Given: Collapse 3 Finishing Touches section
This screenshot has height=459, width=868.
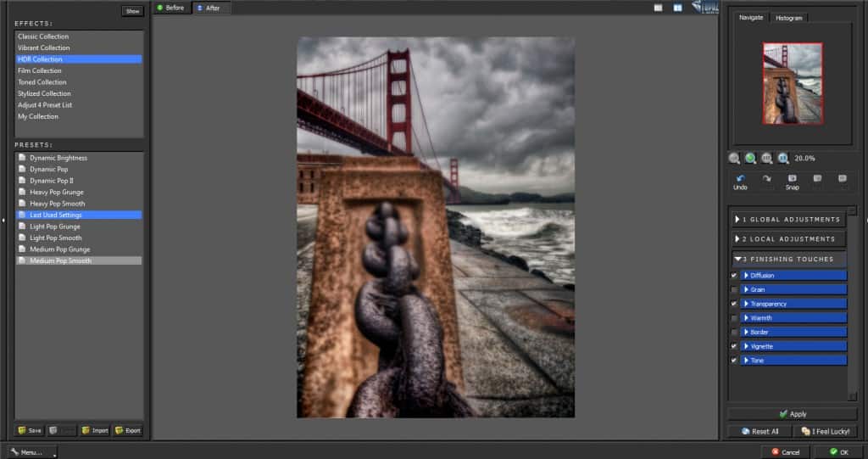Looking at the screenshot, I should click(788, 259).
